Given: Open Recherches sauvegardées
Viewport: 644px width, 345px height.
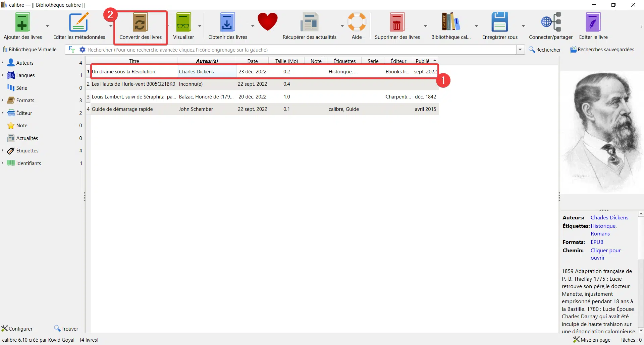Looking at the screenshot, I should click(x=602, y=50).
